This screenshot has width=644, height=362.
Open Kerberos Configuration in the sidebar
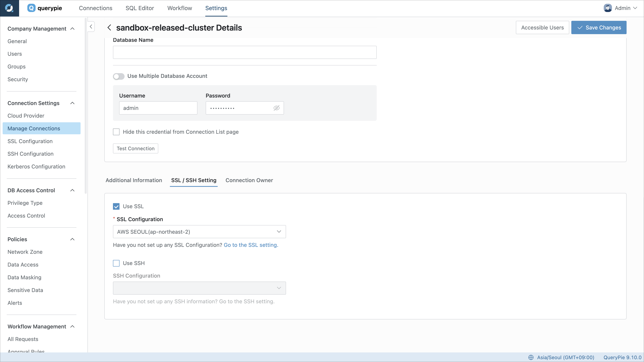click(x=36, y=167)
